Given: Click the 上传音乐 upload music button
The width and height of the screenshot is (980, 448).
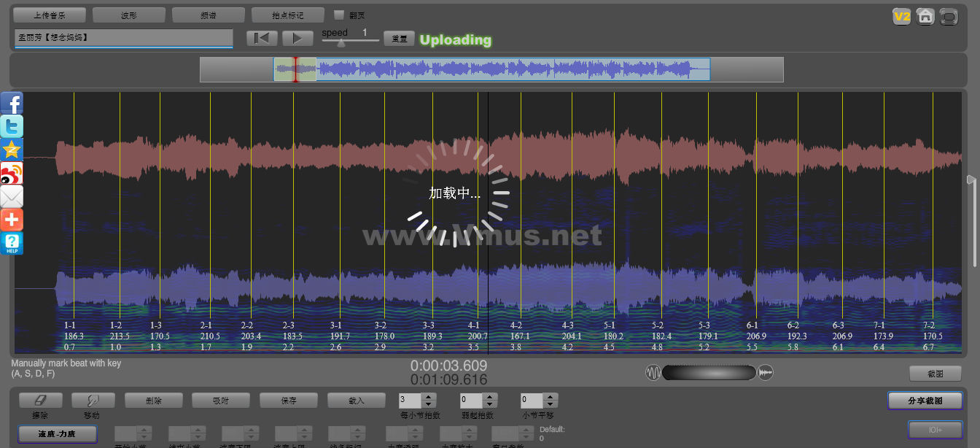Looking at the screenshot, I should pos(50,15).
